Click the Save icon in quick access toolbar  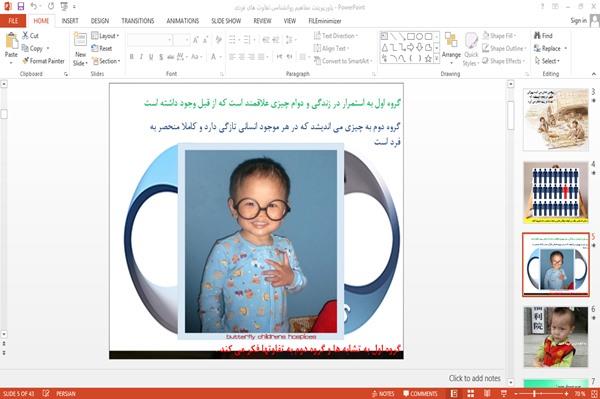pyautogui.click(x=21, y=6)
